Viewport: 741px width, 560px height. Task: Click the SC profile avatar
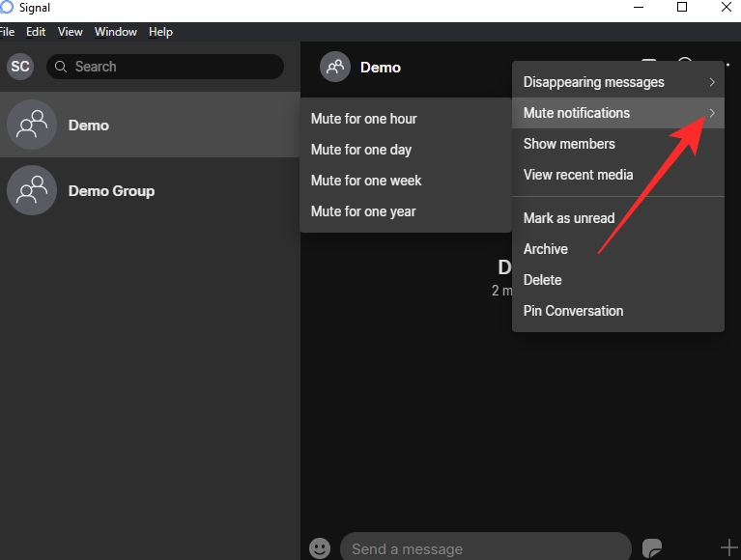click(20, 67)
